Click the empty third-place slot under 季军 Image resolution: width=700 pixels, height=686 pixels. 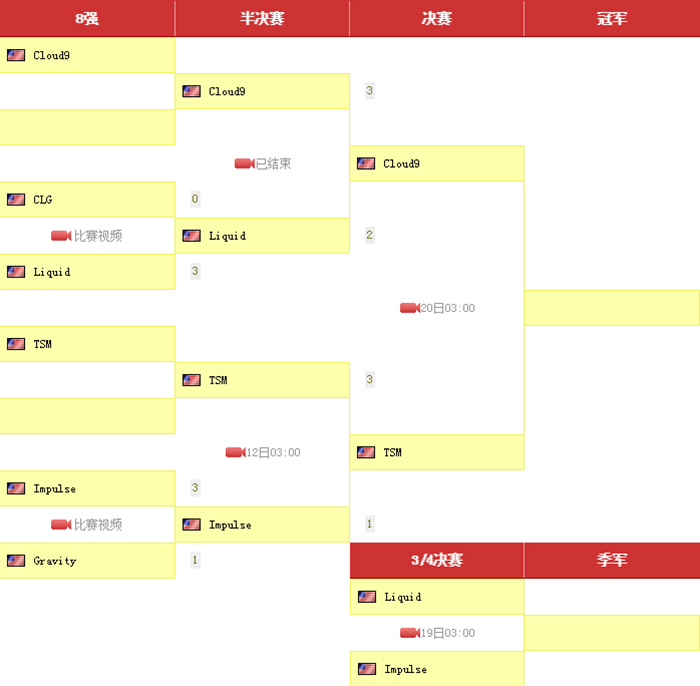pos(612,633)
